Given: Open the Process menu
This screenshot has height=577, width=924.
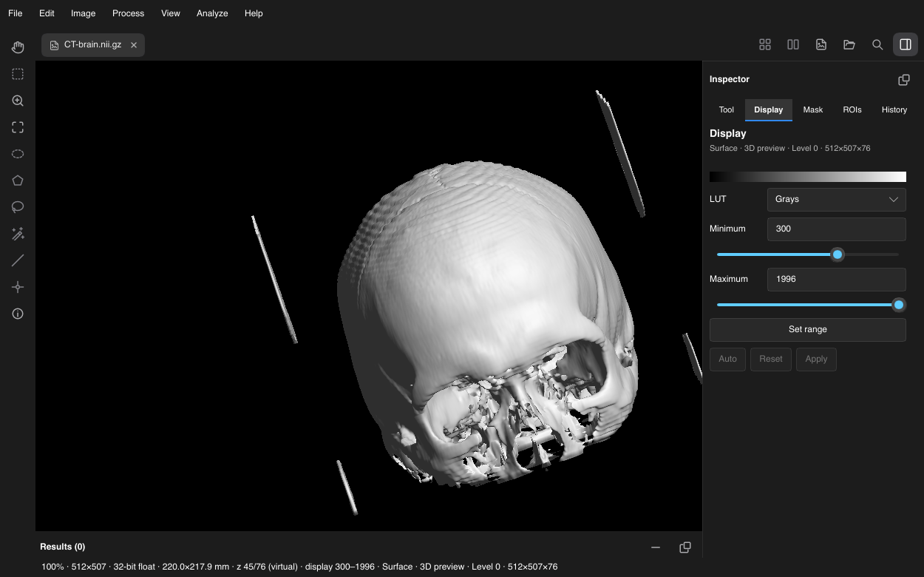Looking at the screenshot, I should (128, 13).
